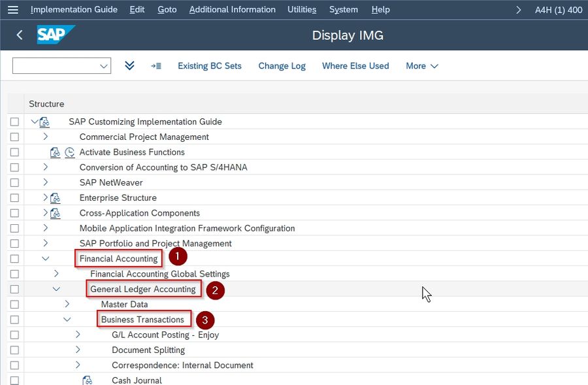This screenshot has width=588, height=385.
Task: Select the Financial Accounting Global Settings text
Action: click(160, 274)
